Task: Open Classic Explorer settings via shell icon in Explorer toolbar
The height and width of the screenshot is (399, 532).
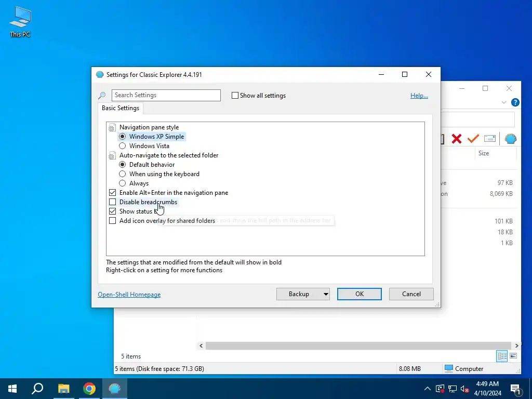Action: (x=510, y=138)
